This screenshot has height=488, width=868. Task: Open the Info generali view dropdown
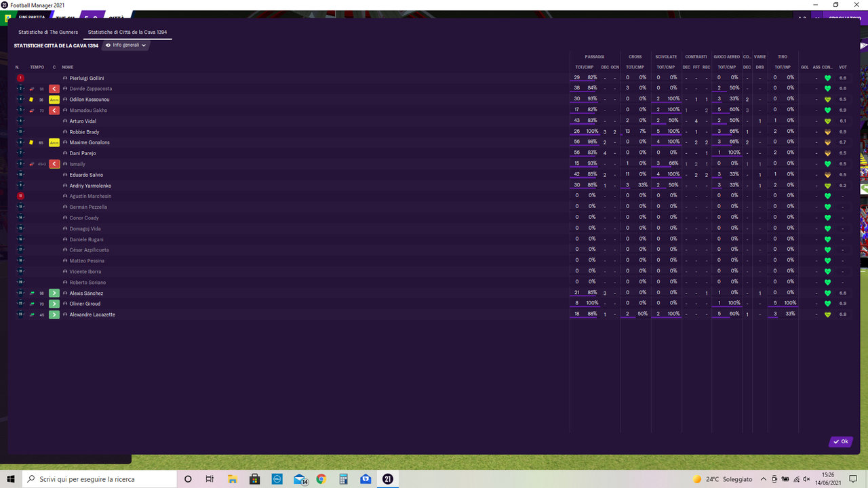click(x=125, y=45)
